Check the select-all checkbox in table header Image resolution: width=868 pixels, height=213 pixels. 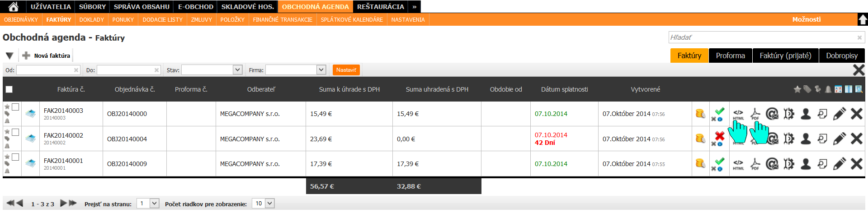click(9, 89)
